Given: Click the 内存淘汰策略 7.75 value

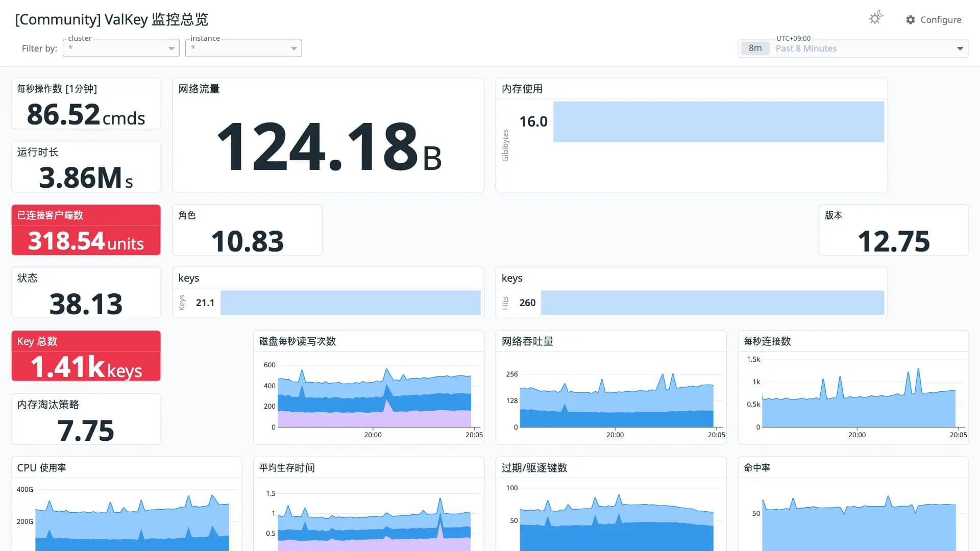Looking at the screenshot, I should 86,431.
